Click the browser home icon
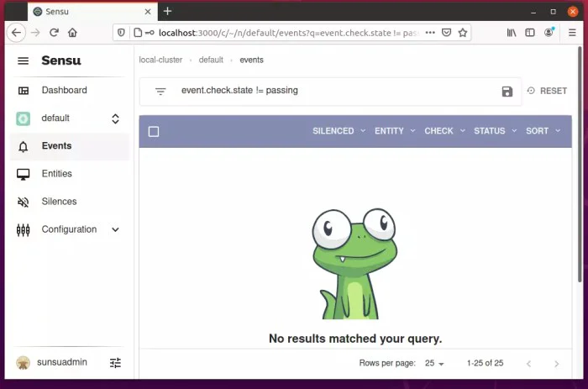This screenshot has height=389, width=588. click(x=73, y=33)
